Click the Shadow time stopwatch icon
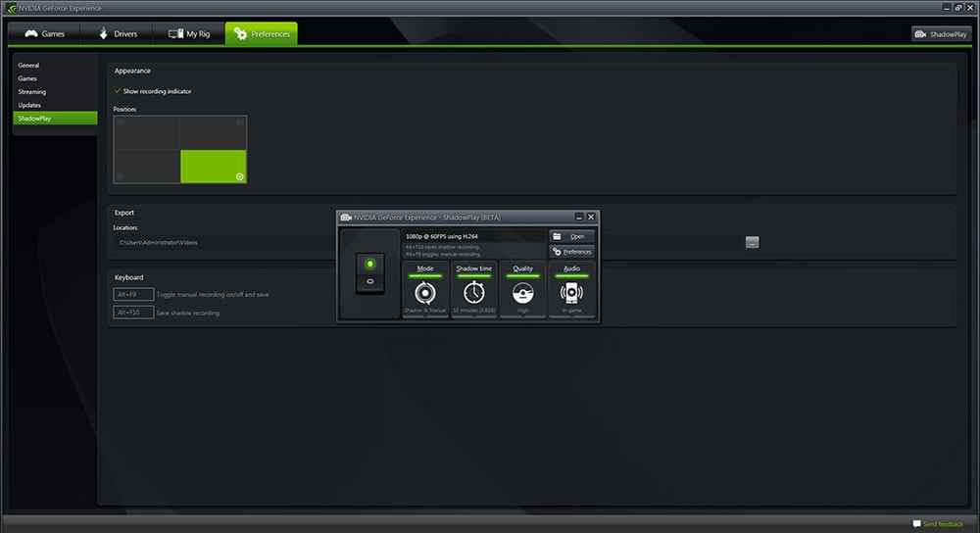 click(474, 292)
